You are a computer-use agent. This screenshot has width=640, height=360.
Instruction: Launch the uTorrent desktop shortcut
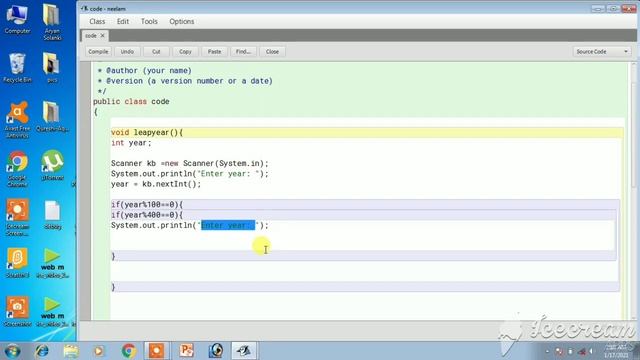click(x=52, y=165)
